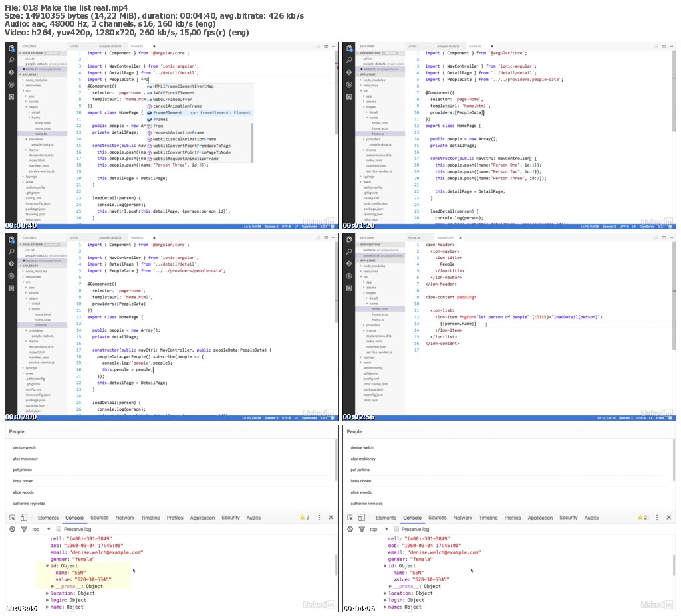Click denise welch in 00:03:46 People list
The image size is (681, 616).
pyautogui.click(x=25, y=447)
